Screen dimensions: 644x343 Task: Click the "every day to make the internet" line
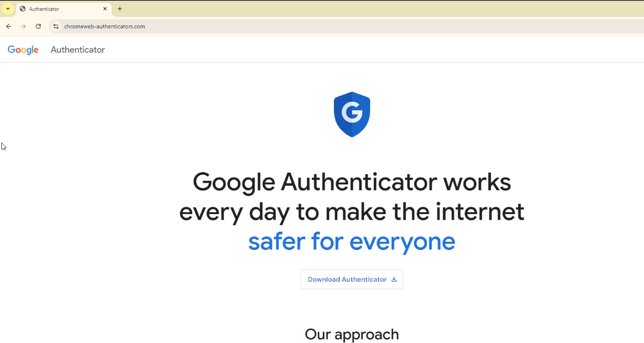pos(352,212)
